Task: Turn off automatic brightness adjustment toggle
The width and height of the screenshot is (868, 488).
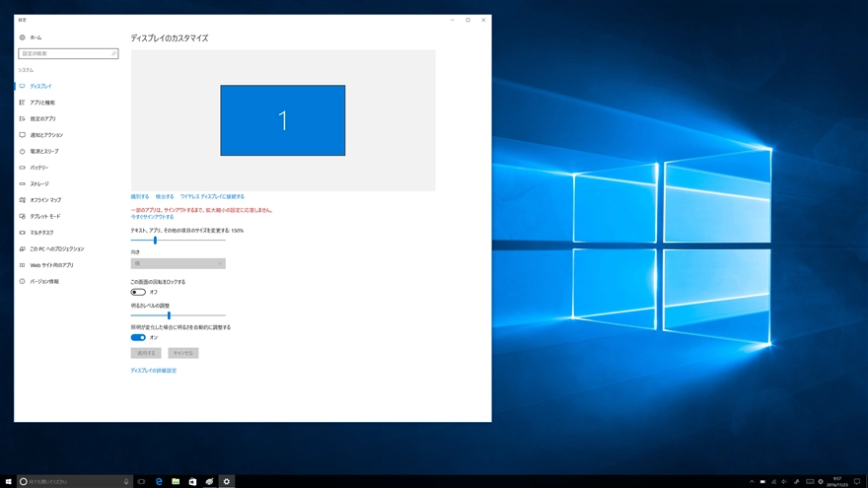Action: coord(138,337)
